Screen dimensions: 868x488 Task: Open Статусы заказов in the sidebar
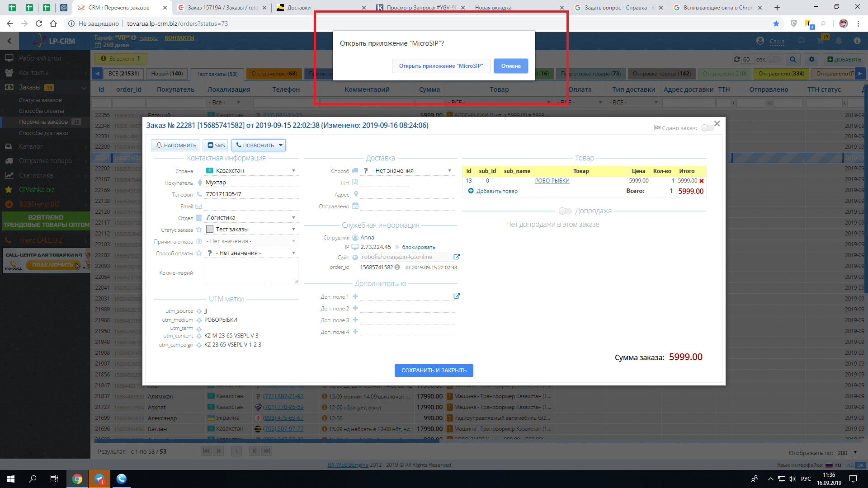point(41,100)
